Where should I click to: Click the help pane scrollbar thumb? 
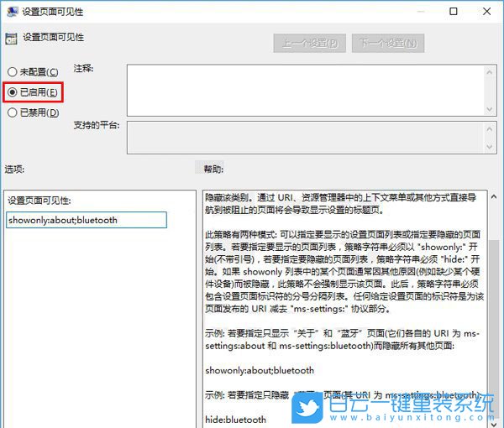pyautogui.click(x=494, y=327)
